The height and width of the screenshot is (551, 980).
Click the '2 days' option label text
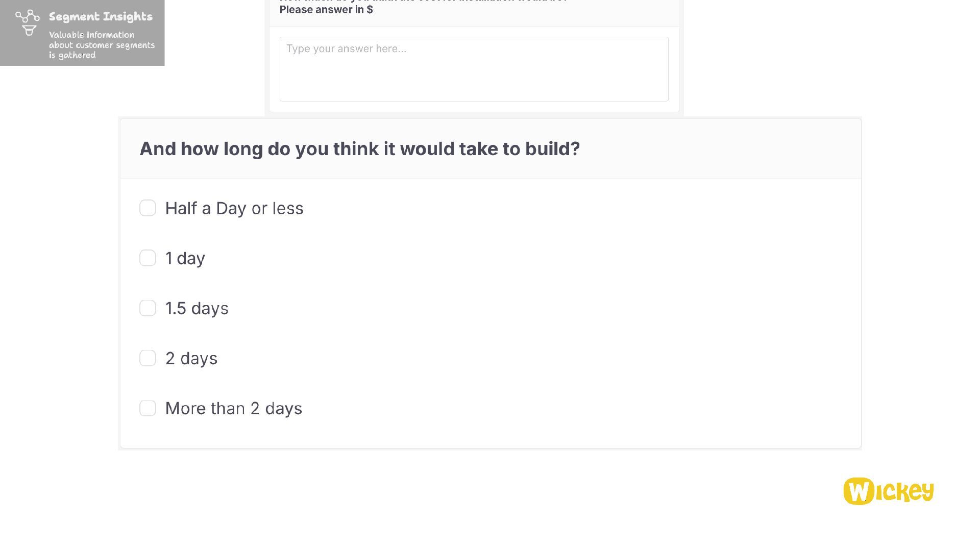pyautogui.click(x=191, y=358)
